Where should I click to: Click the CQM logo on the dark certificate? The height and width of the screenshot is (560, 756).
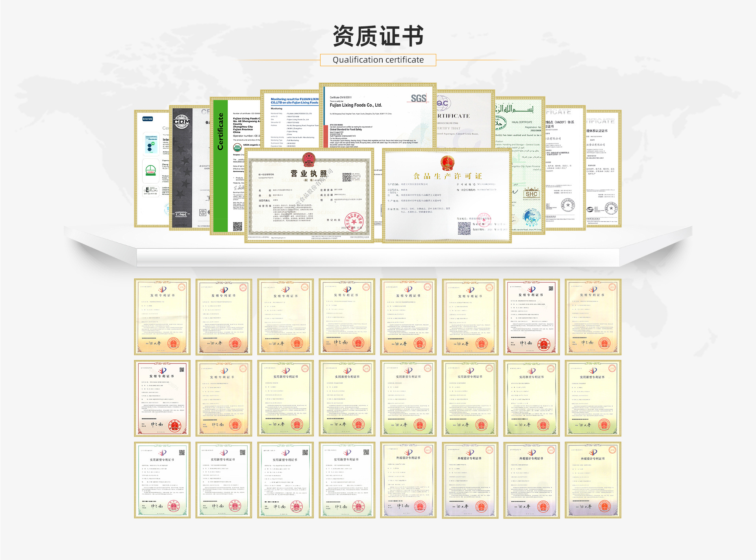[x=182, y=121]
